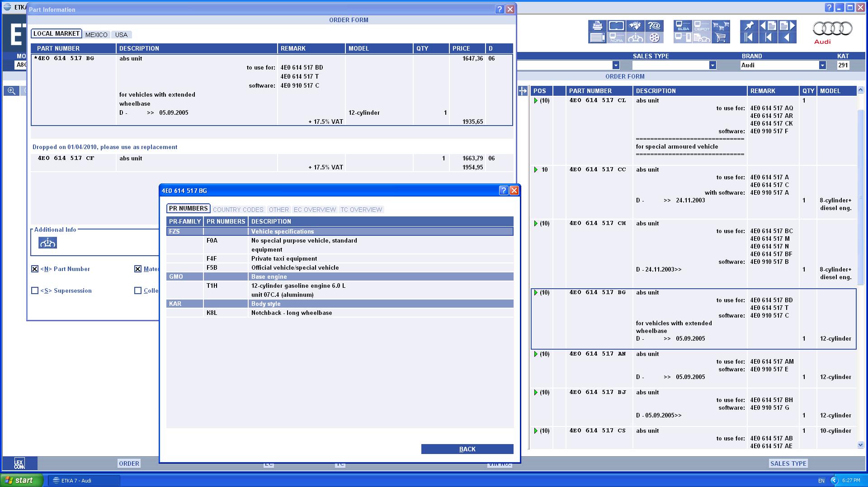Uncheck the <N> Part Number checkbox

35,269
